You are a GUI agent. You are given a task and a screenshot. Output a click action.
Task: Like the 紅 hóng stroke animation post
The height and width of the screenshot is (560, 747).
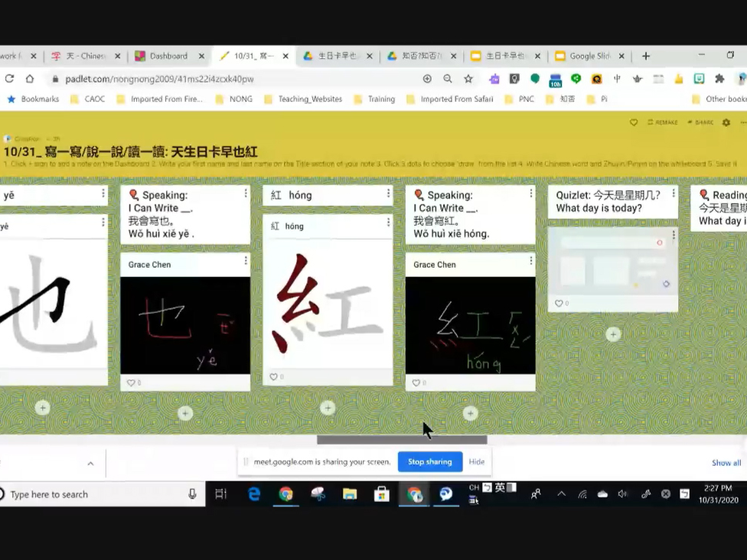point(273,376)
